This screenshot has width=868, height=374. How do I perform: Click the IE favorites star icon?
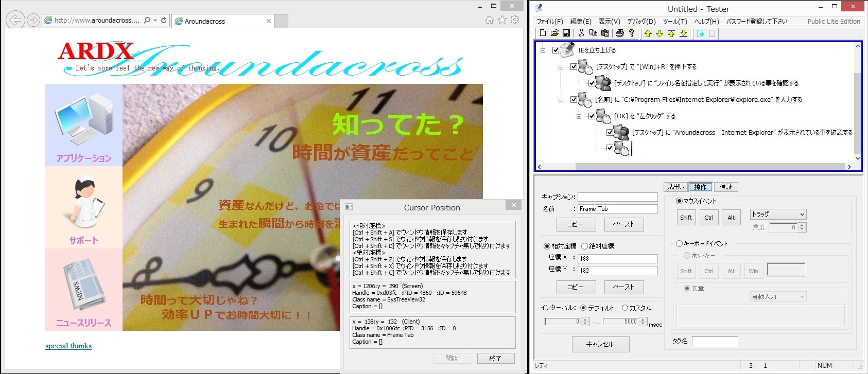tap(502, 20)
